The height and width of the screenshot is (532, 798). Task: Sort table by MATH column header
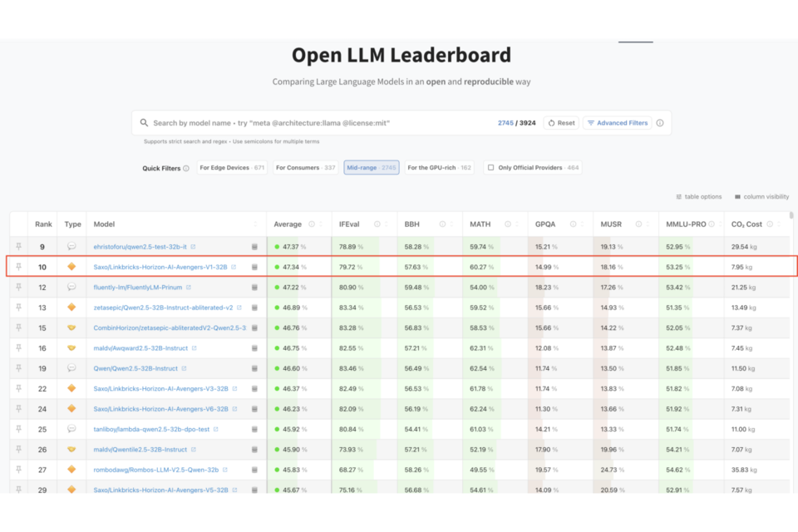(480, 224)
